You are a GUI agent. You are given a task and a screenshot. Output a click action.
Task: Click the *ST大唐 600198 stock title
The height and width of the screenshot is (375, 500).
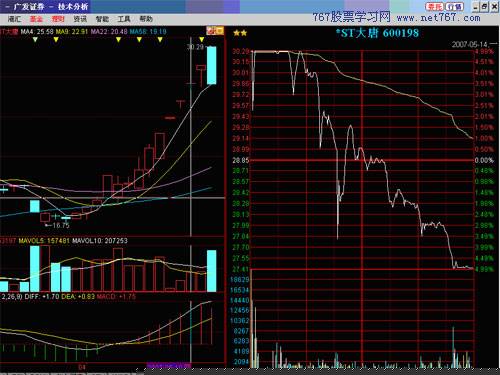[x=377, y=33]
